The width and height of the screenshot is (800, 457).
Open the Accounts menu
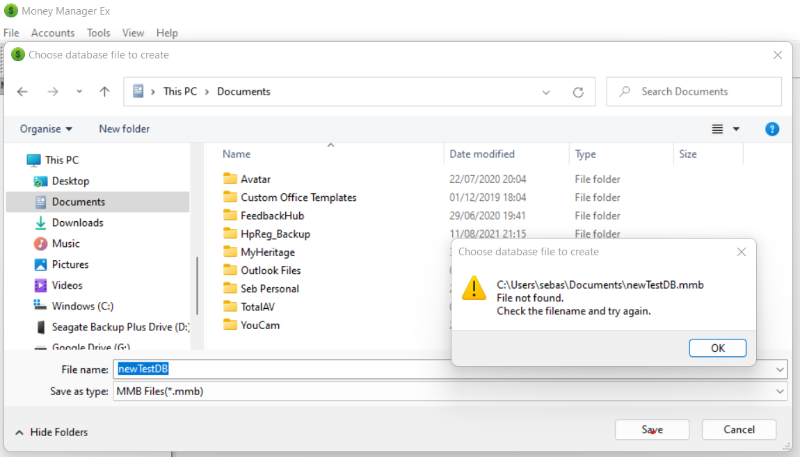click(53, 33)
